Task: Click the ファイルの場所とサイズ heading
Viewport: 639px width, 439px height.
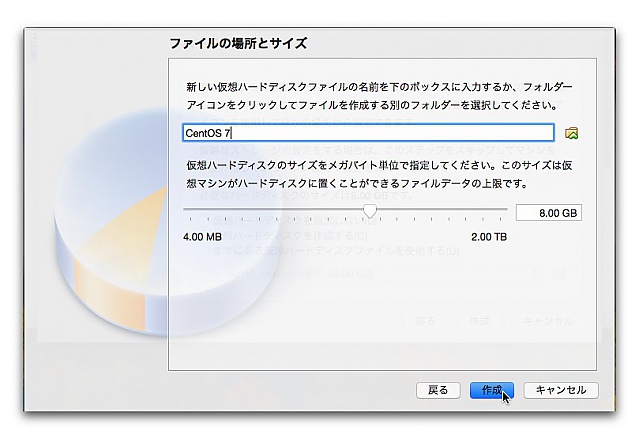Action: pyautogui.click(x=238, y=43)
